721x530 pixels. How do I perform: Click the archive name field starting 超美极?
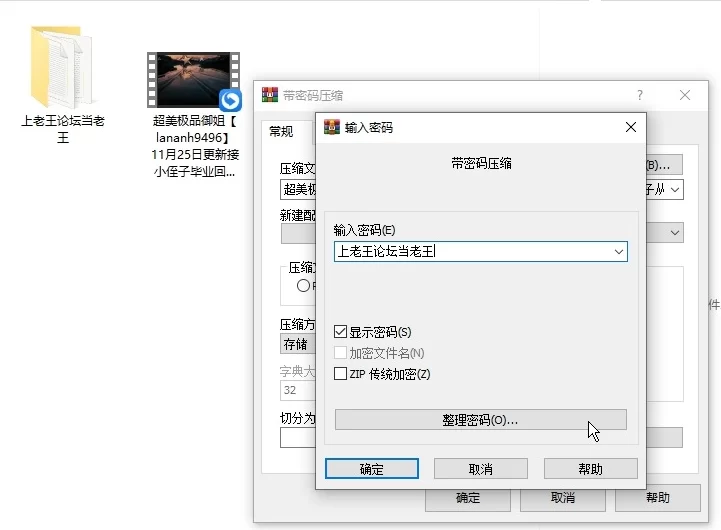[298, 189]
